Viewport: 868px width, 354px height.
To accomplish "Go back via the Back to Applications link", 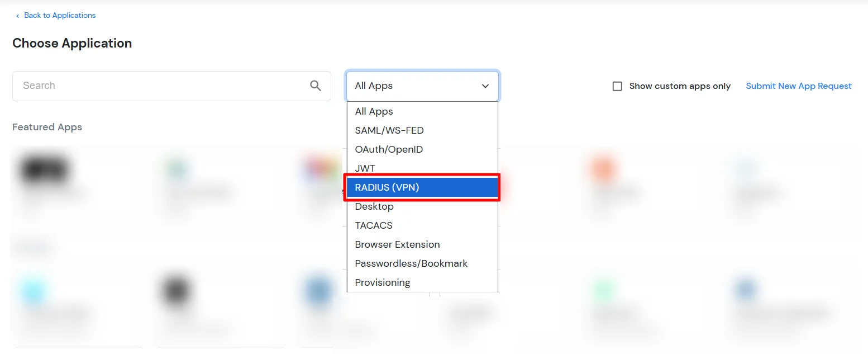I will click(59, 15).
